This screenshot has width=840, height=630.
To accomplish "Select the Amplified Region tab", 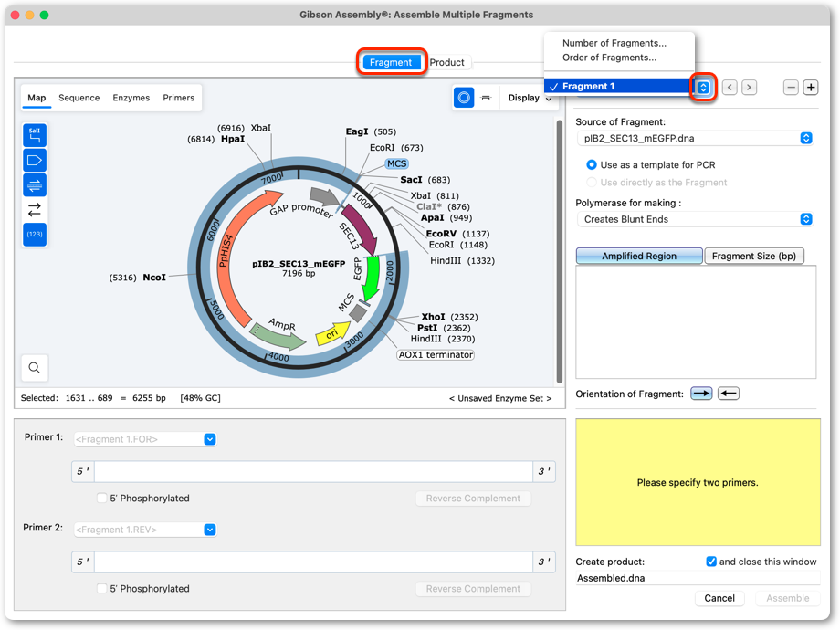I will (639, 256).
